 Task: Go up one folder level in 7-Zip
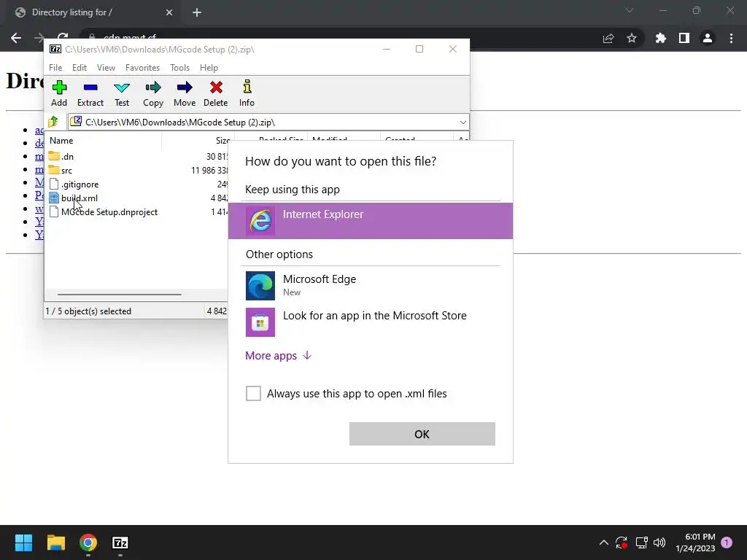pyautogui.click(x=53, y=122)
